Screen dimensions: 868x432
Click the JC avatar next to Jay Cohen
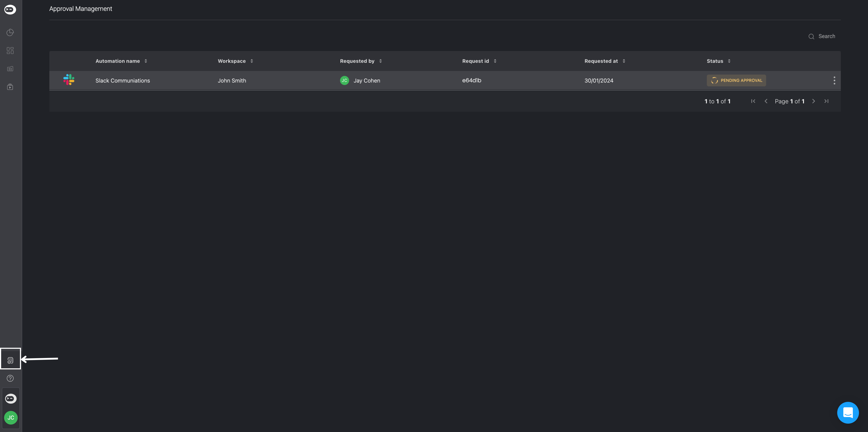point(344,80)
